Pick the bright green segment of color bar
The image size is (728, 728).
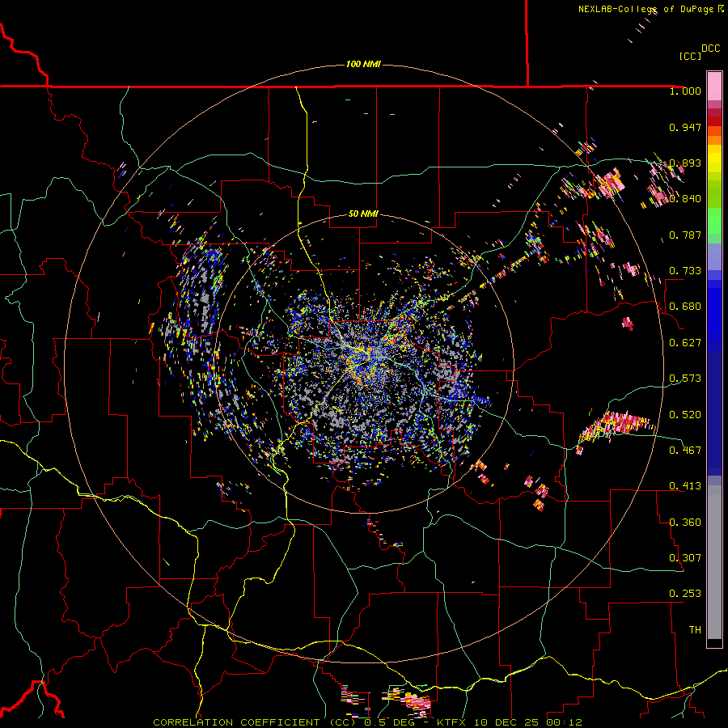[x=714, y=221]
